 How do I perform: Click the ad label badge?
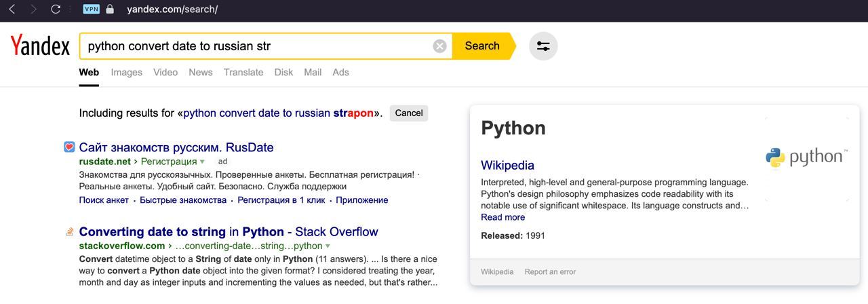click(x=222, y=161)
